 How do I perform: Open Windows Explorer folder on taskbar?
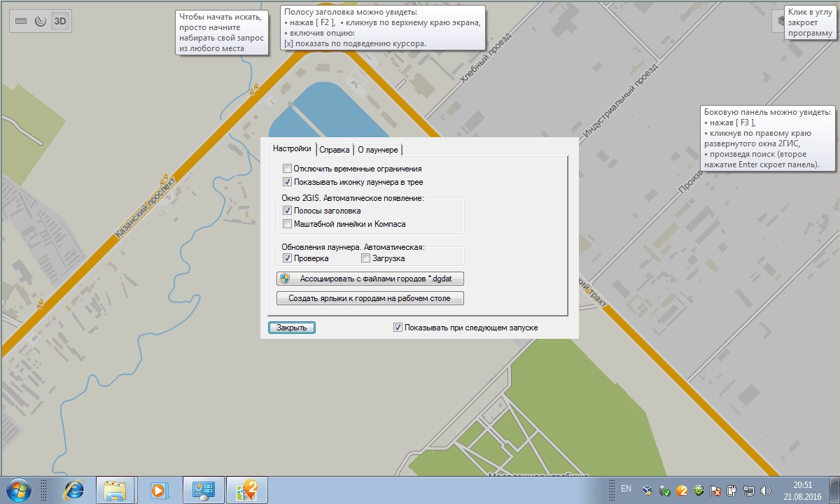114,490
